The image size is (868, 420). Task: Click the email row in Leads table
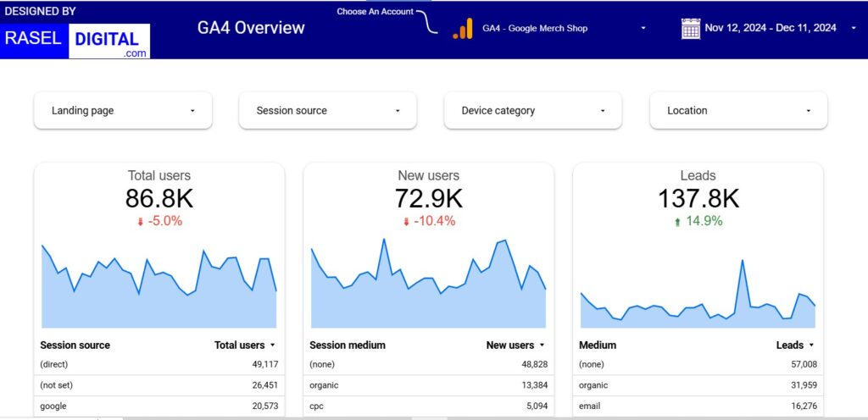698,406
